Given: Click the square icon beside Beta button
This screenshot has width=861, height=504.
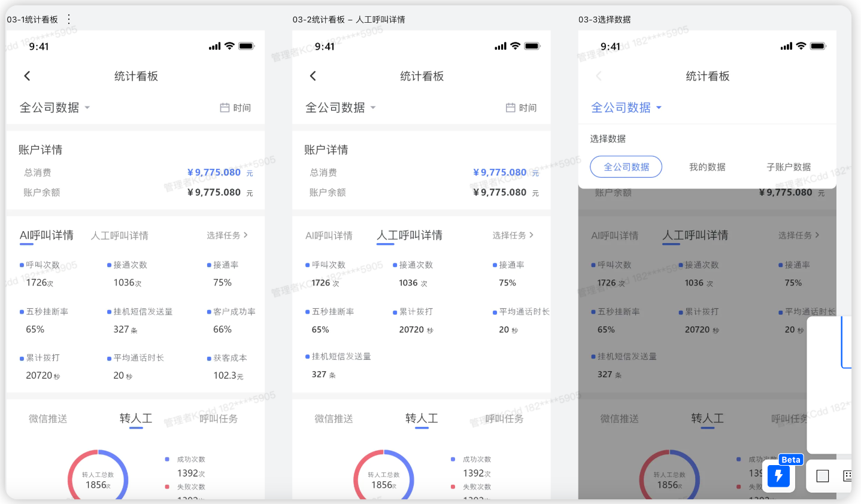Looking at the screenshot, I should [x=823, y=476].
